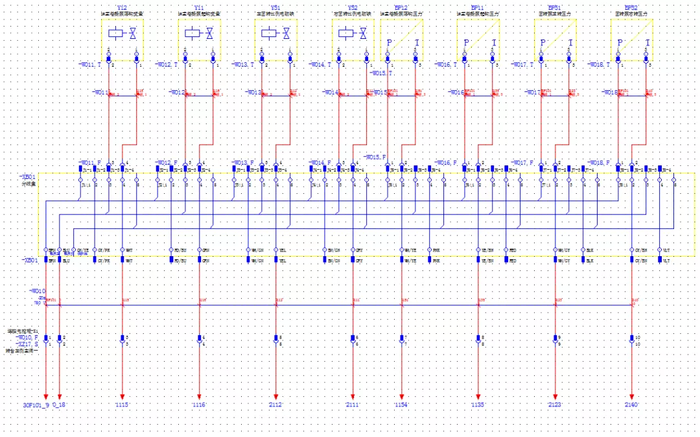700x437 pixels.
Task: Select the Y12 solenoid valve symbol
Action: [x=123, y=35]
